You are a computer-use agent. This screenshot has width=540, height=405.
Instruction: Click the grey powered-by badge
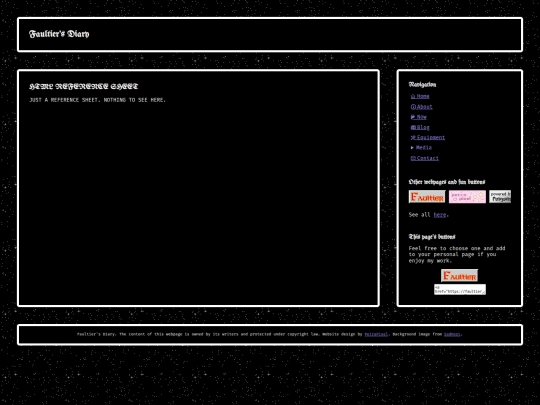tap(500, 197)
